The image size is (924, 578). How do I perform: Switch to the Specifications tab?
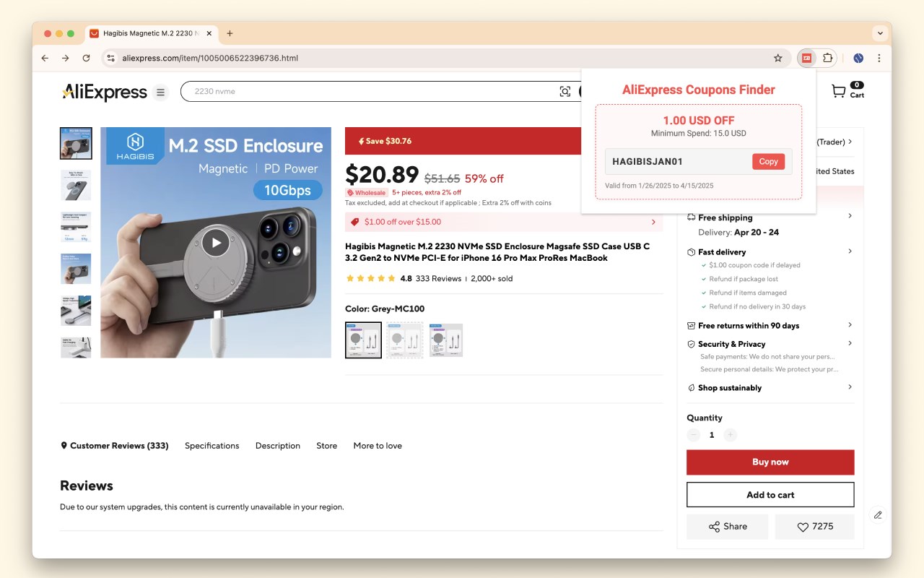point(212,446)
